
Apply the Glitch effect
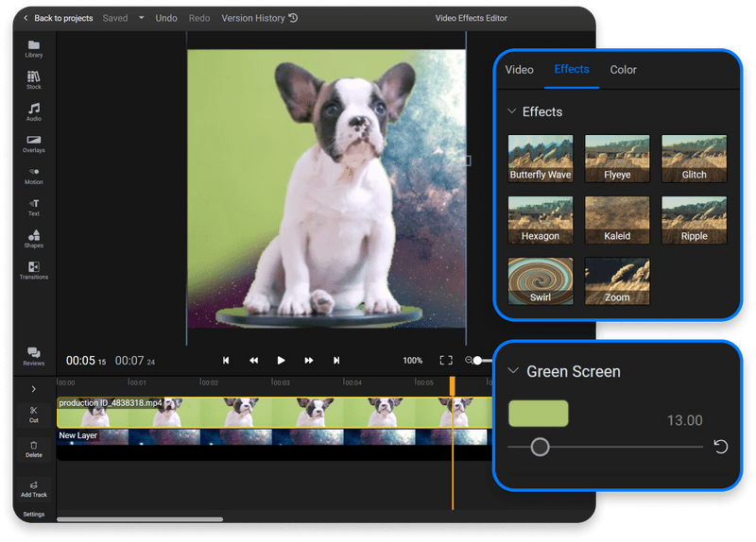[694, 159]
